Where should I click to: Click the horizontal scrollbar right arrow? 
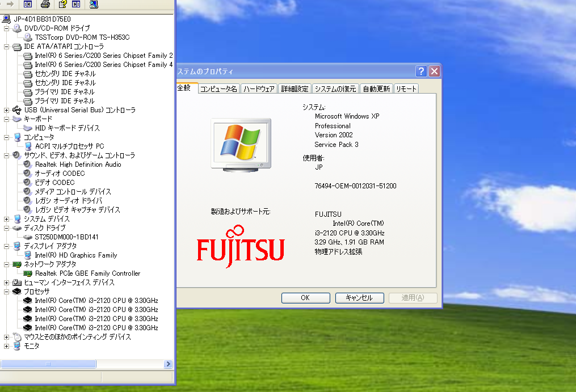pos(168,364)
